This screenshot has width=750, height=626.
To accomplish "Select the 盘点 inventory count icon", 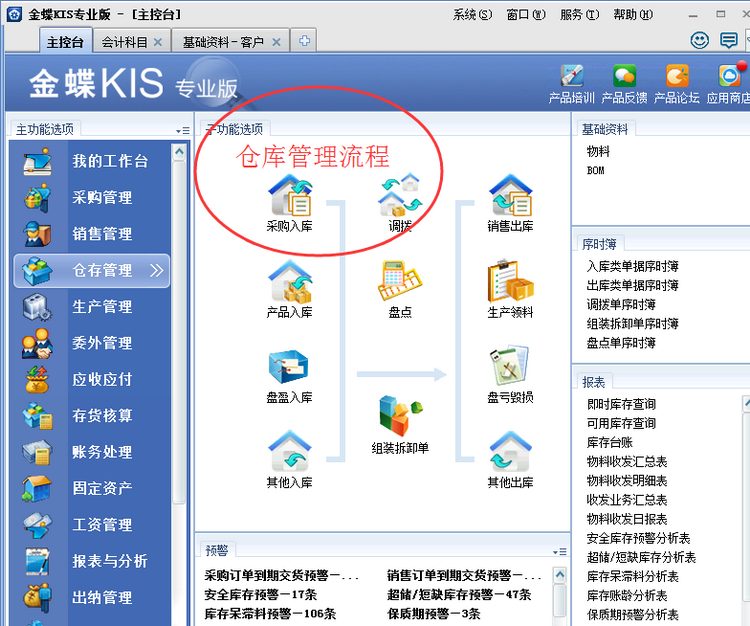I will (x=399, y=282).
